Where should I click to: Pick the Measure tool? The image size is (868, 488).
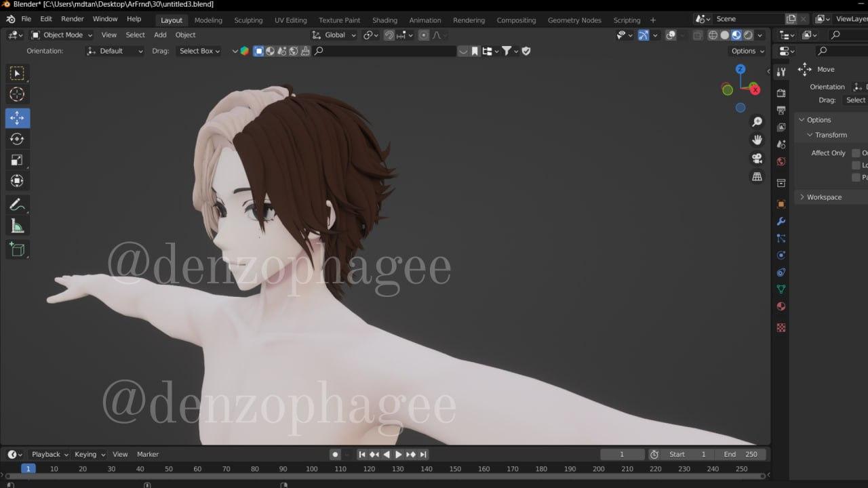18,226
